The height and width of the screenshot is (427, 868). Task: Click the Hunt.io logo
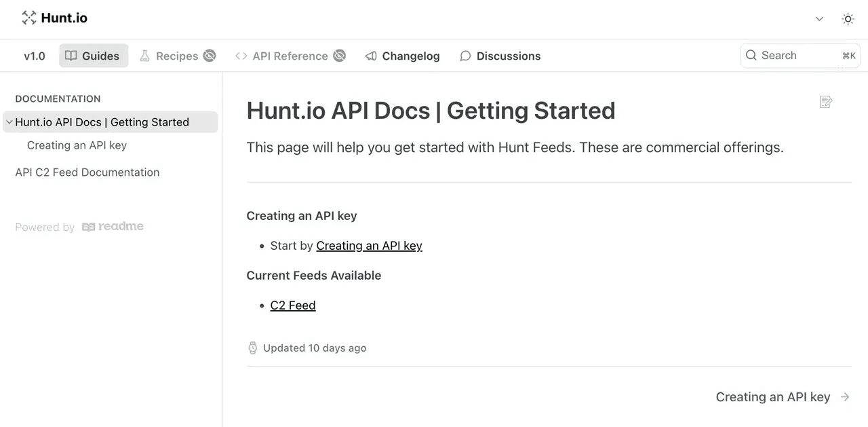(54, 18)
